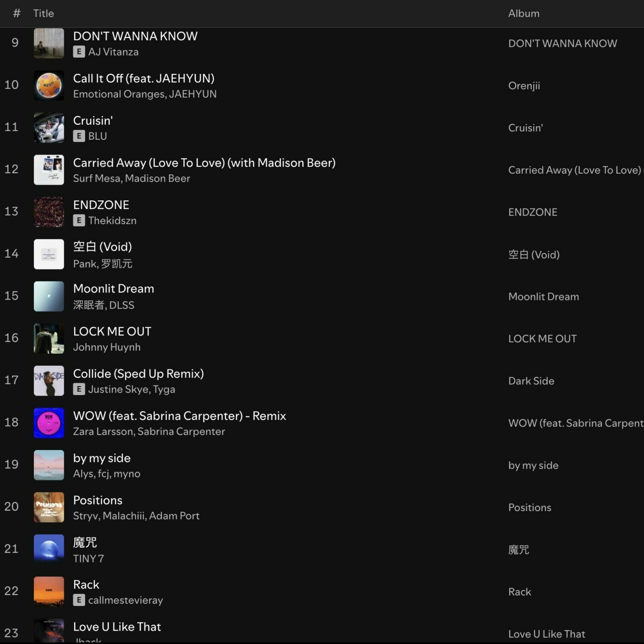Click the Moonlit Dream album thumbnail
644x644 pixels.
[49, 297]
